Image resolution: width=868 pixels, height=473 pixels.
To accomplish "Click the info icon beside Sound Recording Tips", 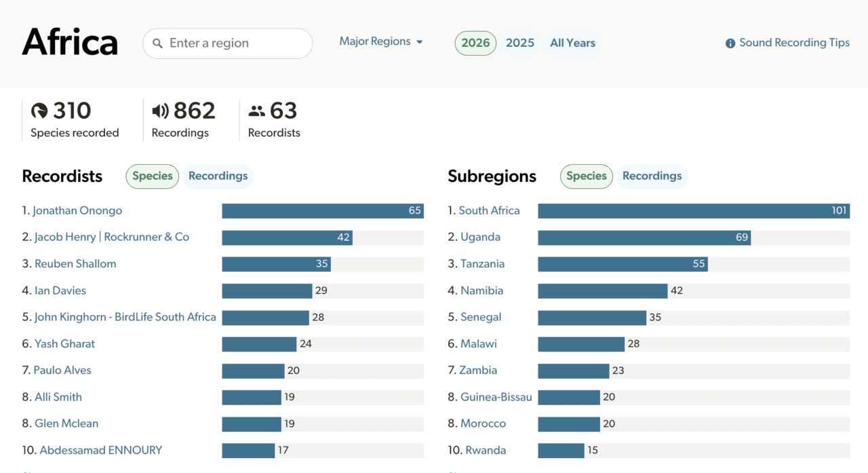I will [x=730, y=43].
